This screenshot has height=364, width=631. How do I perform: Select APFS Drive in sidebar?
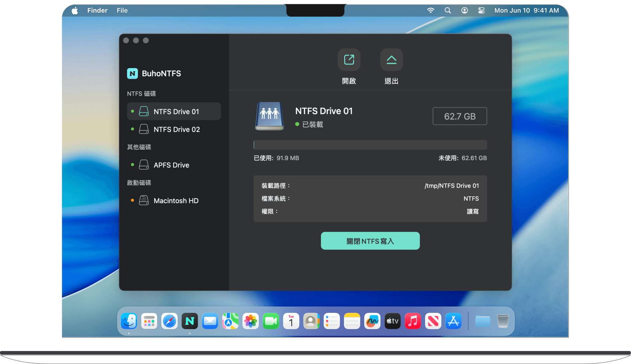tap(171, 165)
